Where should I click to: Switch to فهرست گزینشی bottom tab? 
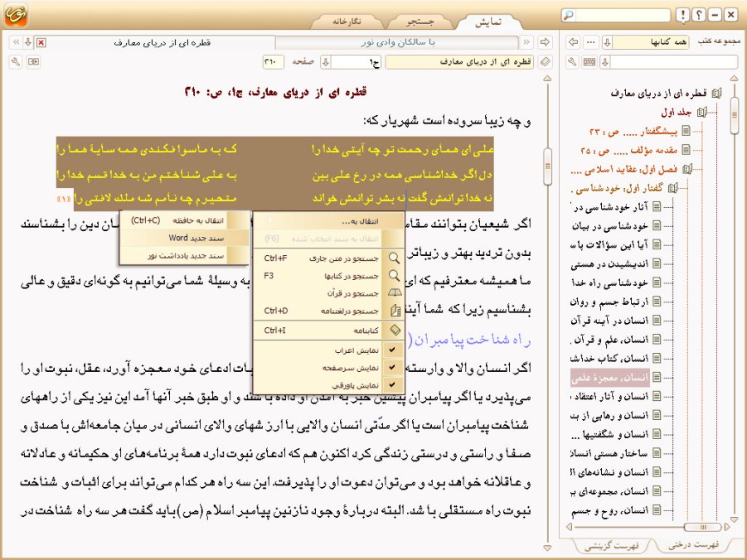click(612, 546)
